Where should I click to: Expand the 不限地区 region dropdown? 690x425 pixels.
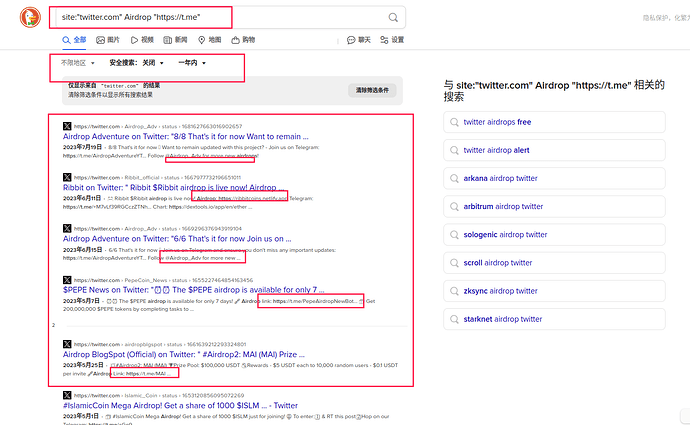[77, 63]
